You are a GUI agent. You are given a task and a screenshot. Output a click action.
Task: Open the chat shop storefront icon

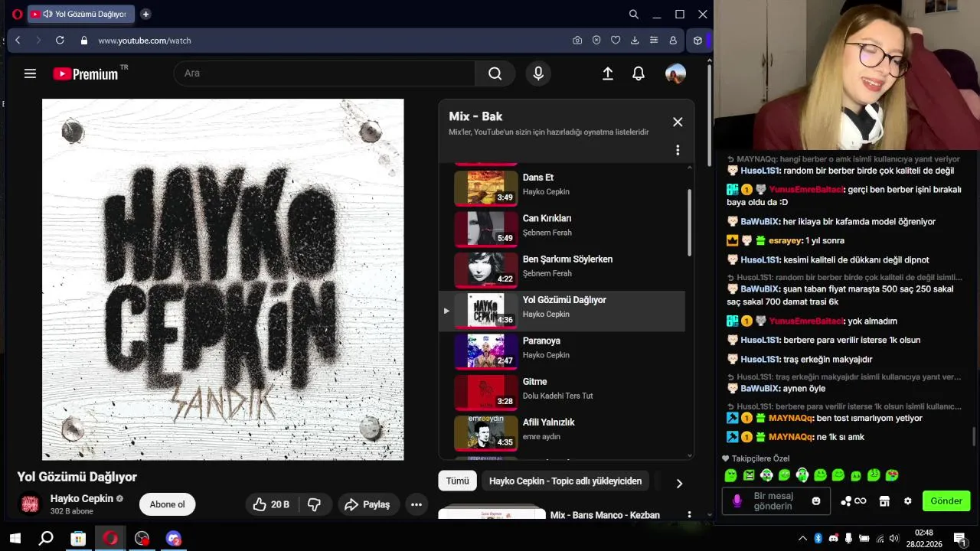[x=884, y=501]
